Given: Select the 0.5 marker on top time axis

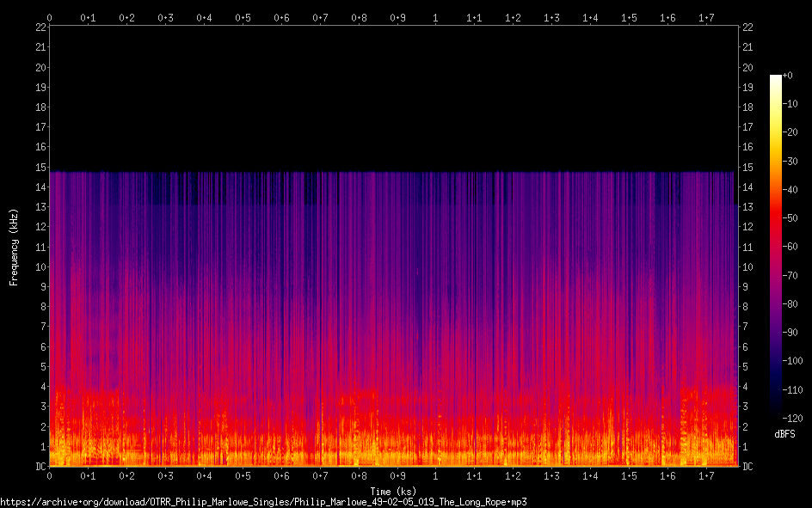Looking at the screenshot, I should click(x=243, y=17).
